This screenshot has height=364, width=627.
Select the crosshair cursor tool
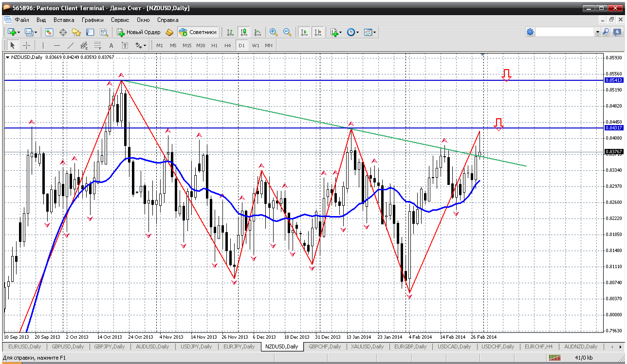tap(26, 45)
